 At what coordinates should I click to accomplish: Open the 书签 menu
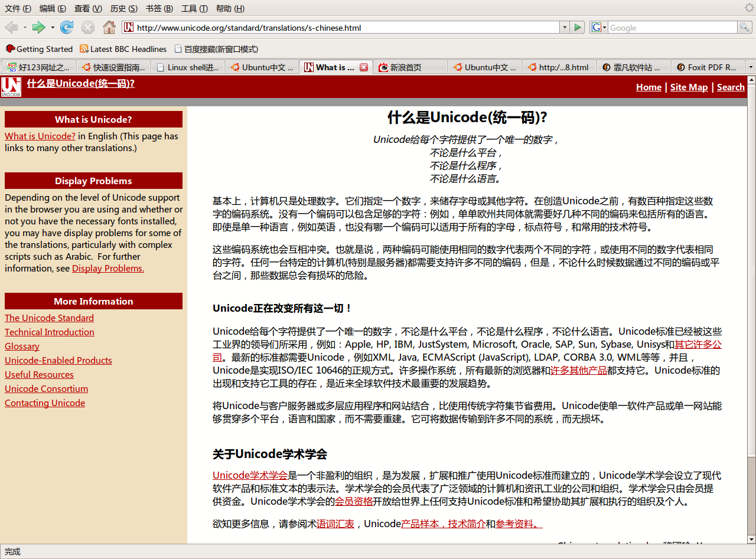point(159,8)
